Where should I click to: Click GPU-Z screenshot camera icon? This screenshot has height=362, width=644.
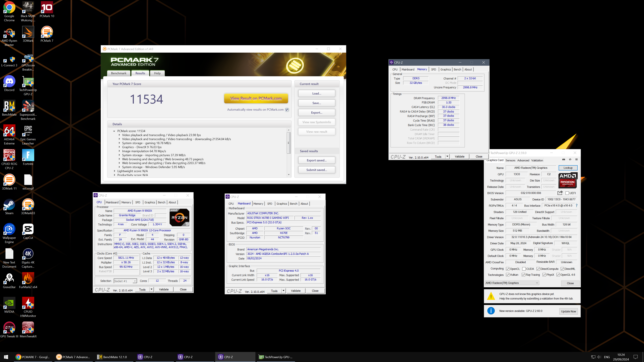coord(563,159)
